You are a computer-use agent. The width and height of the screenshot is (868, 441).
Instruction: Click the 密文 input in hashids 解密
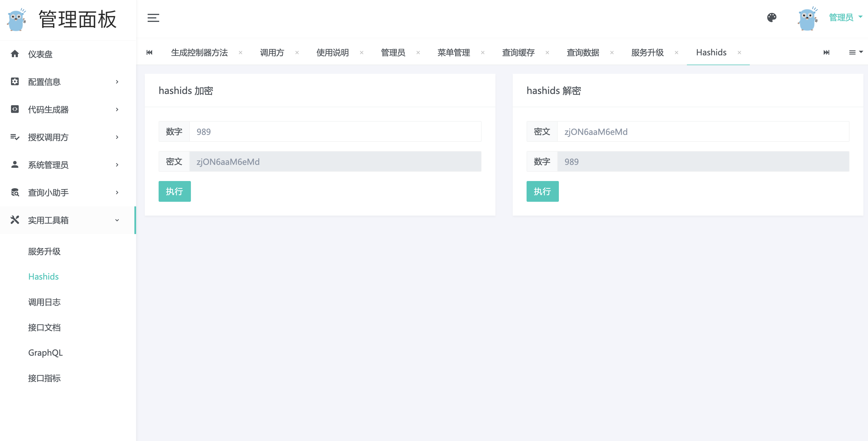[703, 131]
